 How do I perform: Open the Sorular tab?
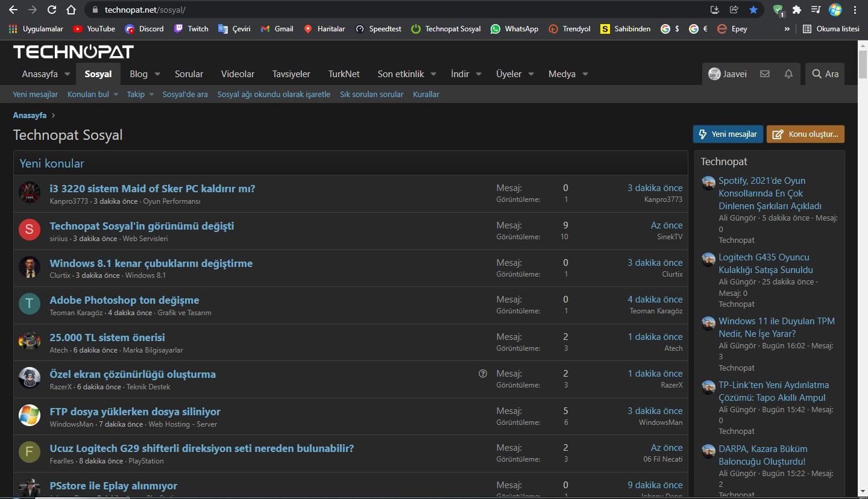click(189, 74)
